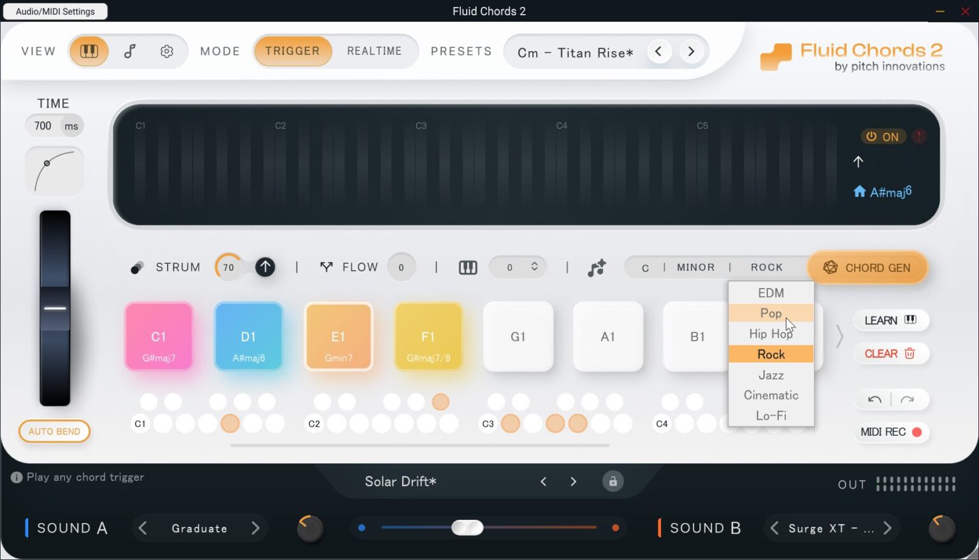Click the sparkle notes humanize icon
This screenshot has width=979, height=560.
coord(597,268)
